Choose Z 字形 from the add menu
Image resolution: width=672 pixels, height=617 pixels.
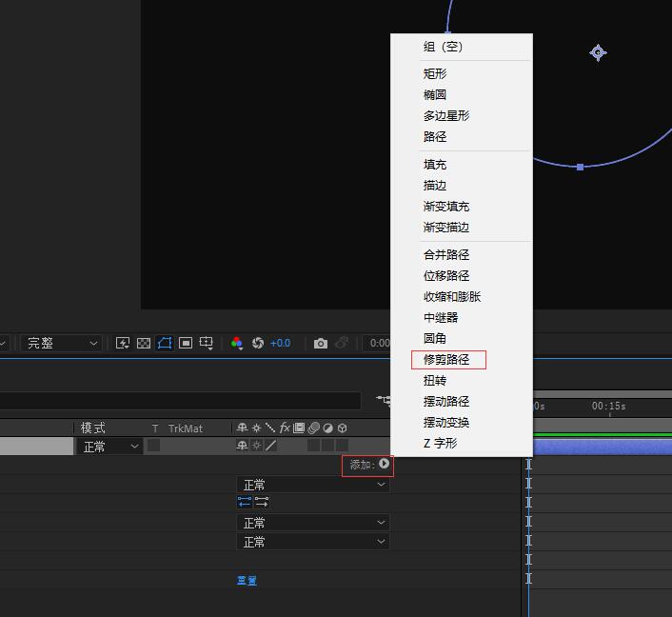[x=462, y=444]
